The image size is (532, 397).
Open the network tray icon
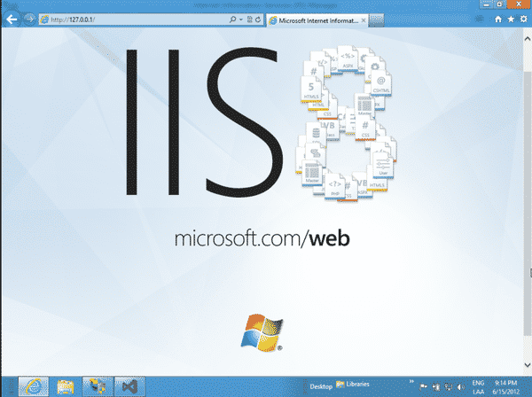pyautogui.click(x=448, y=387)
